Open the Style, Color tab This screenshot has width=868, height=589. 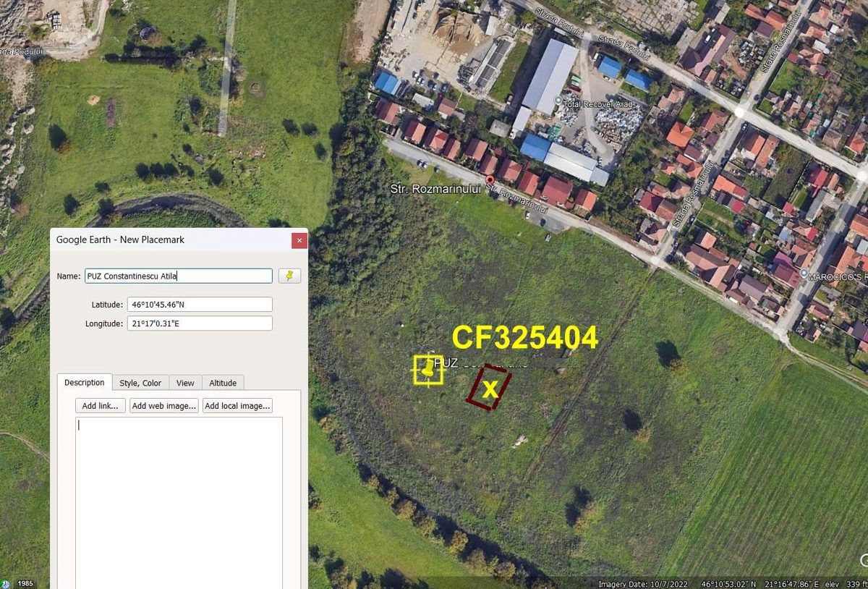(140, 383)
